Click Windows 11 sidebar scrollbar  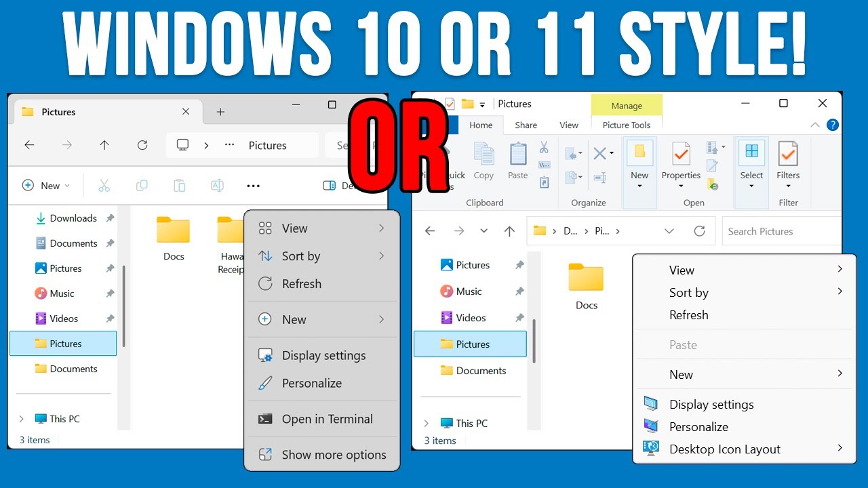click(123, 306)
